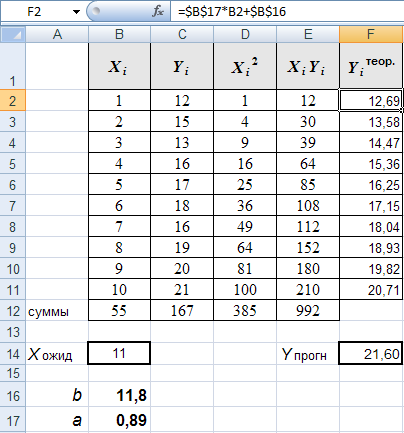Image resolution: width=404 pixels, height=433 pixels.
Task: Select row 16 header
Action: point(13,395)
